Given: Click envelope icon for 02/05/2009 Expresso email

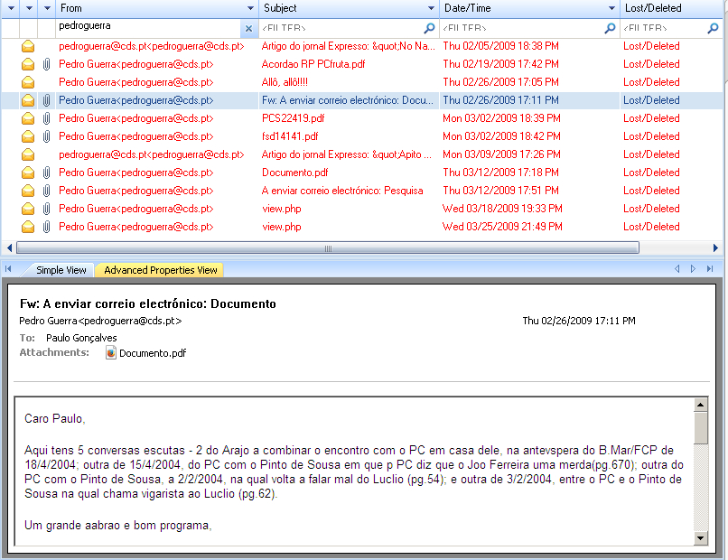Looking at the screenshot, I should click(x=28, y=46).
